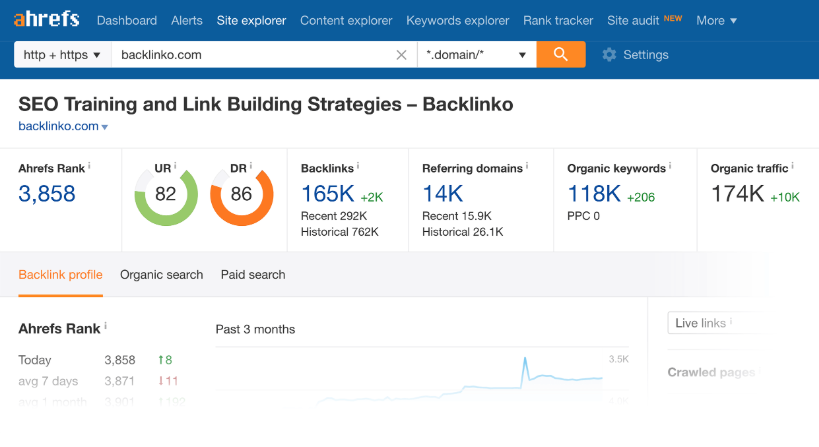Click info icon next to Referring domains
Screen dimensions: 819x447
click(527, 166)
